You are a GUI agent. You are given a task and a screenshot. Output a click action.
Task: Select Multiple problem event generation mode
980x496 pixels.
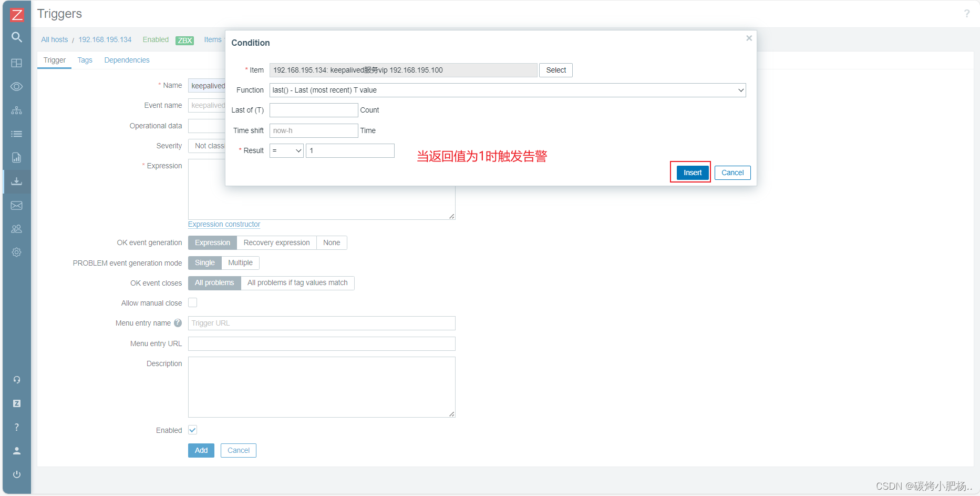240,262
